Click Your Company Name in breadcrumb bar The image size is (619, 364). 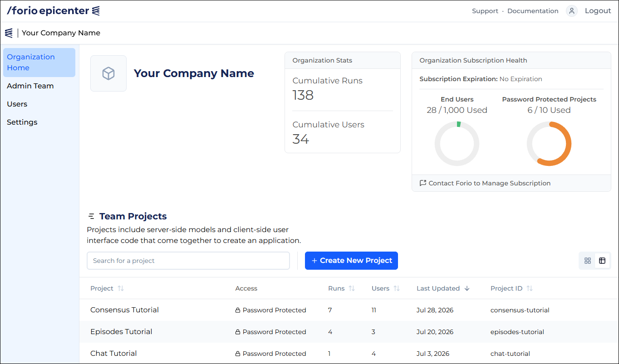pos(61,33)
